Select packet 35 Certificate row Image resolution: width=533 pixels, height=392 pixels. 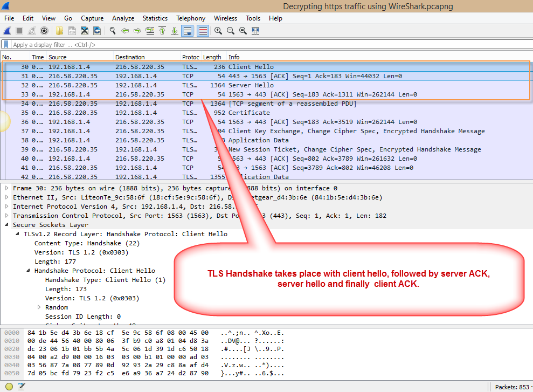click(x=266, y=113)
